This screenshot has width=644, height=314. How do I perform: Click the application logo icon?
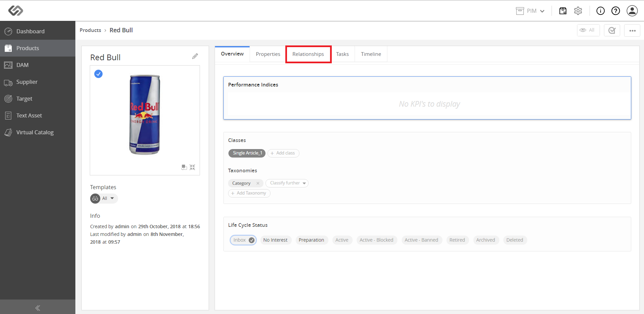pyautogui.click(x=15, y=10)
